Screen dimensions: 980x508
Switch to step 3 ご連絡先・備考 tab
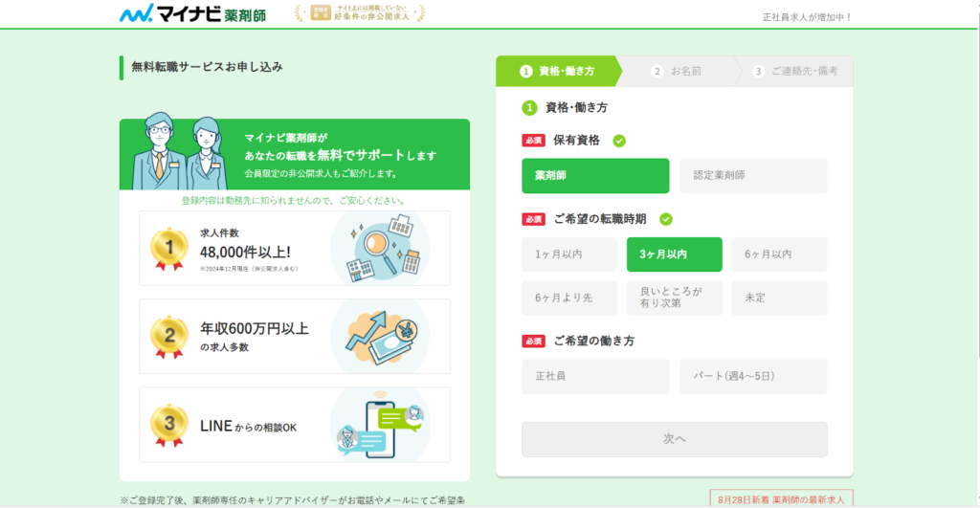pyautogui.click(x=796, y=71)
